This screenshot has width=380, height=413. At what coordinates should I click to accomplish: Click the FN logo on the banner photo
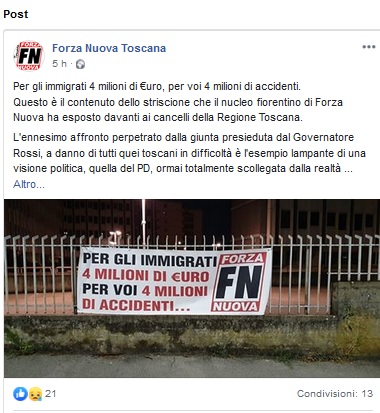239,282
